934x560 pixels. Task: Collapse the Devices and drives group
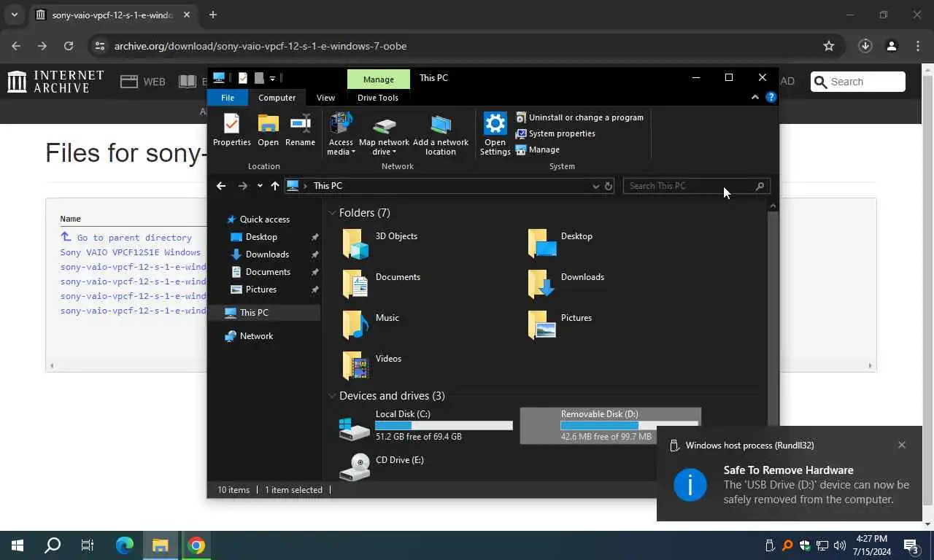[332, 396]
